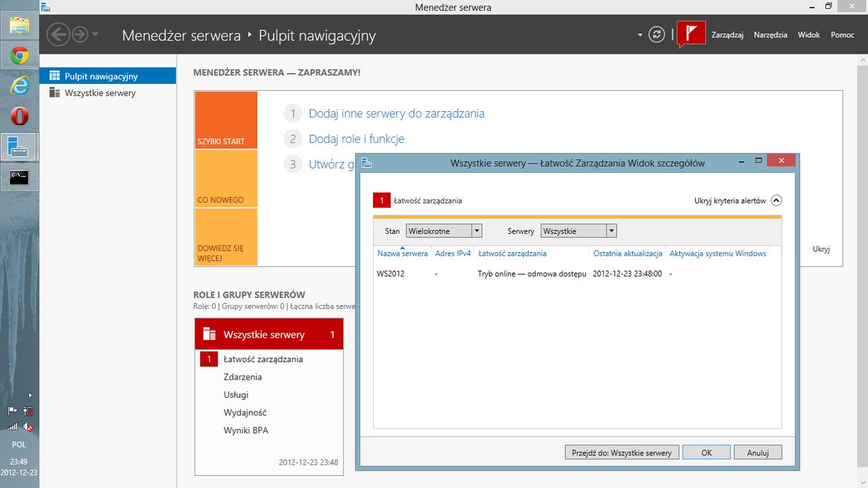The height and width of the screenshot is (488, 868).
Task: Collapse alert criteria with Ukryj kryteria alertów chevron
Action: coord(776,201)
